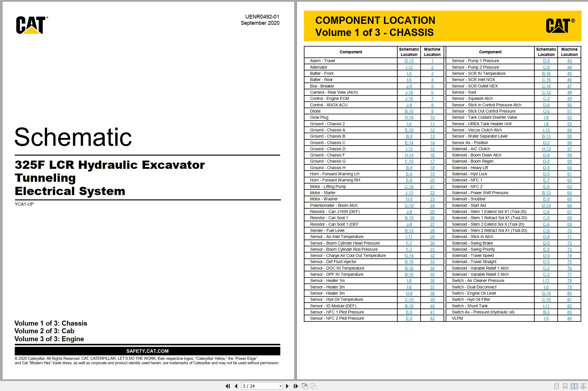Open machine location 56 for Sensor As - Position
This screenshot has width=588, height=391.
coord(569,143)
